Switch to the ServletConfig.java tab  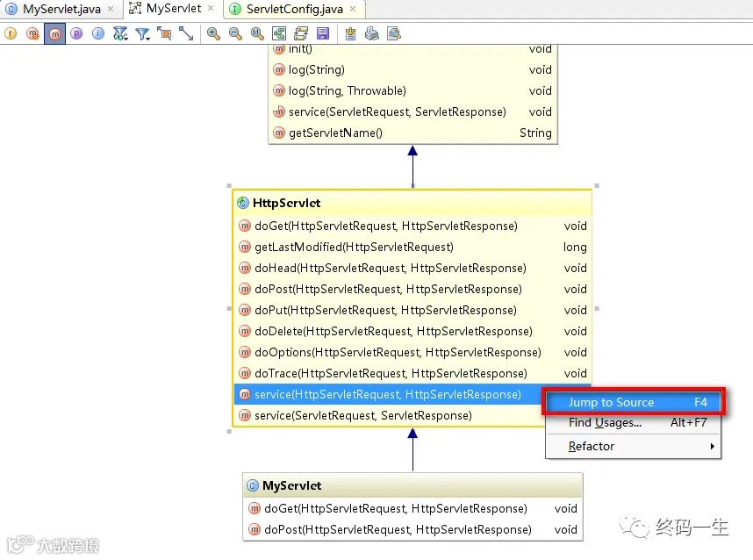coord(294,9)
